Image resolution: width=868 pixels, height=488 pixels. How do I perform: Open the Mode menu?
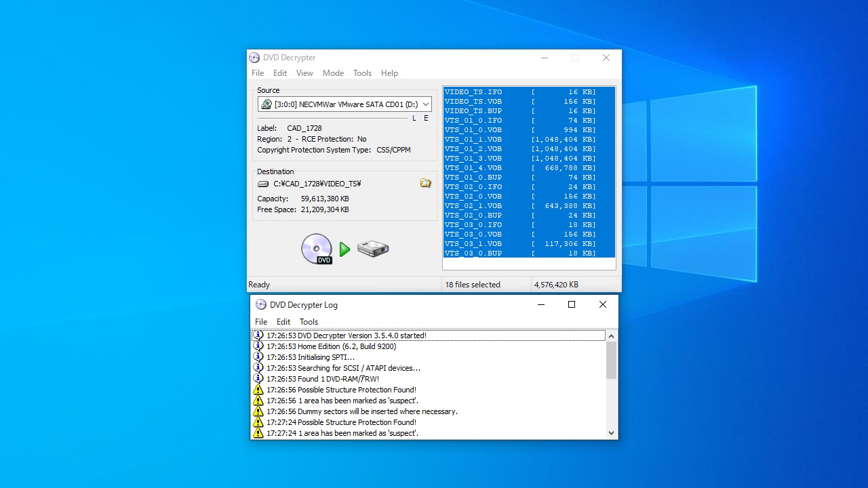coord(333,73)
